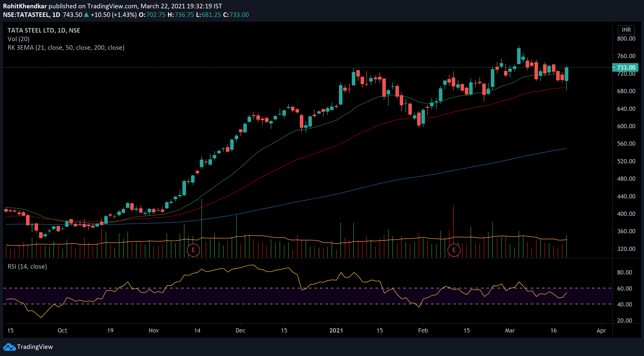Select the RK 3EMA indicator label
Screen dimensions: 644x356
[x=66, y=48]
